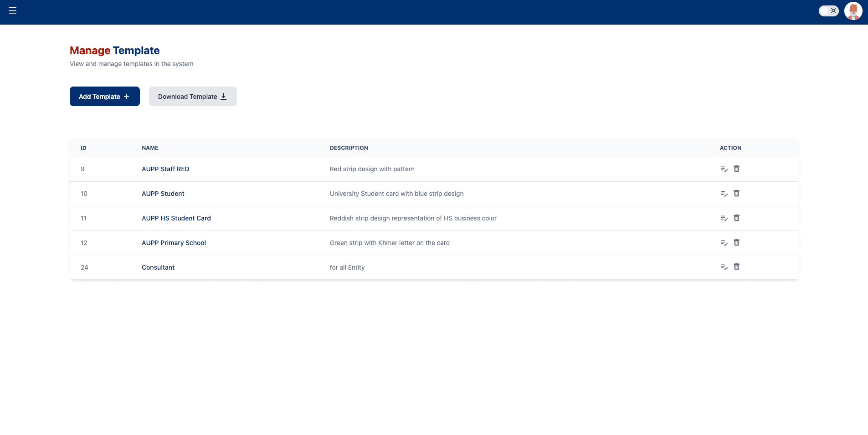Toggle the light/dark theme switch
This screenshot has height=435, width=868.
(828, 11)
